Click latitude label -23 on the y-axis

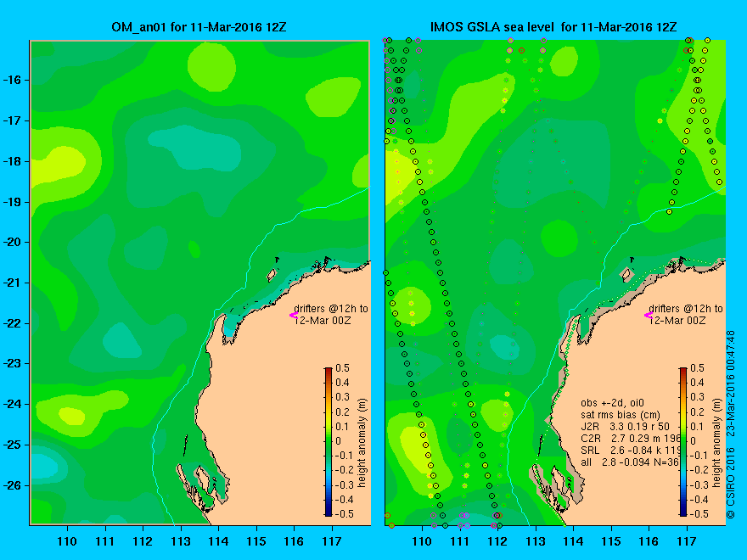click(13, 363)
